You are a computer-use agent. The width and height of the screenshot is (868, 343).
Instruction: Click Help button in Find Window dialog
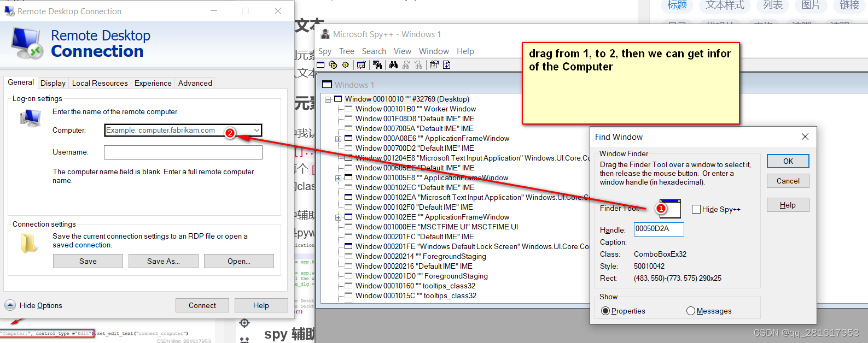(788, 205)
